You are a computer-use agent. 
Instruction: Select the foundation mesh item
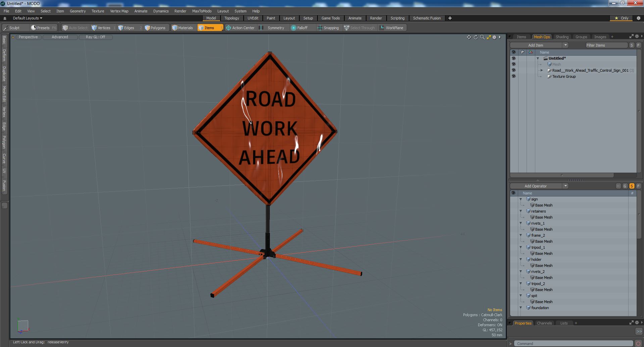point(540,308)
